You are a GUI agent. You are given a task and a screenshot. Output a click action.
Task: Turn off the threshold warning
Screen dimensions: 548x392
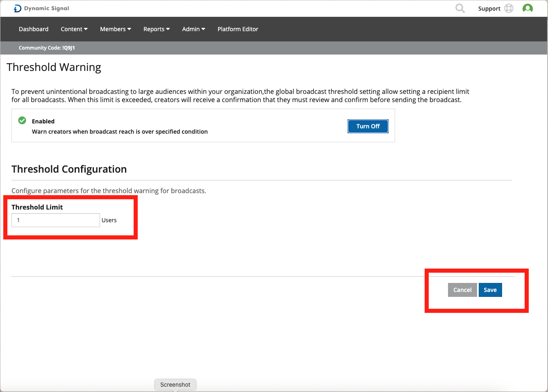click(x=368, y=126)
